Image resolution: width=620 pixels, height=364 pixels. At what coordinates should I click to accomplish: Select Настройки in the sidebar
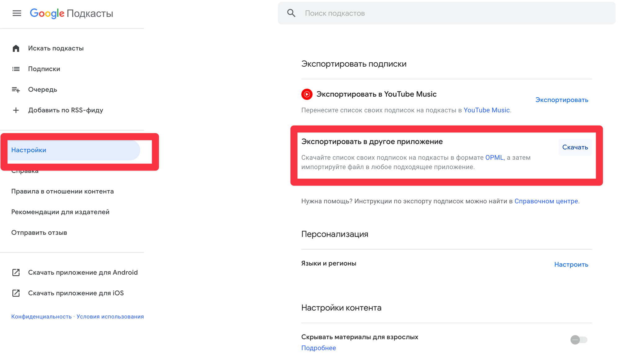[29, 150]
